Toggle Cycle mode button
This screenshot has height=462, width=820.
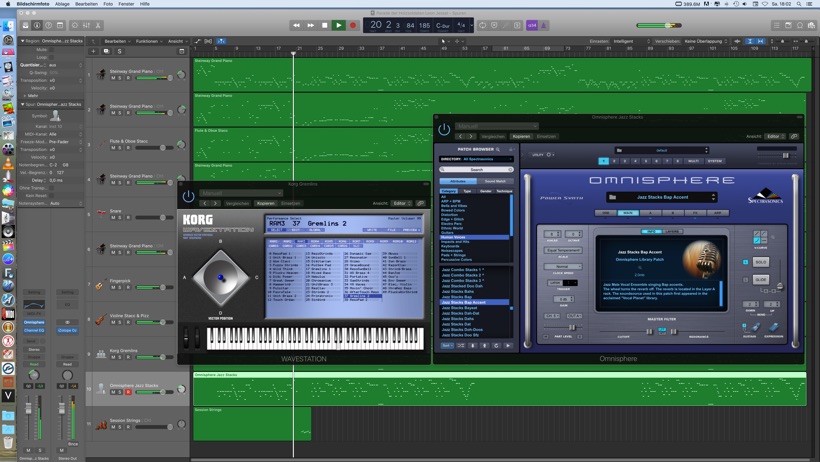coord(482,25)
